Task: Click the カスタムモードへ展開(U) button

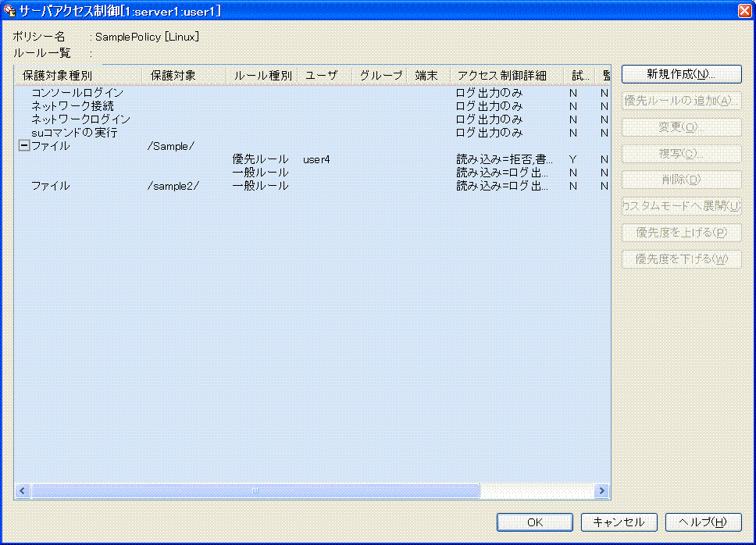Action: 681,206
